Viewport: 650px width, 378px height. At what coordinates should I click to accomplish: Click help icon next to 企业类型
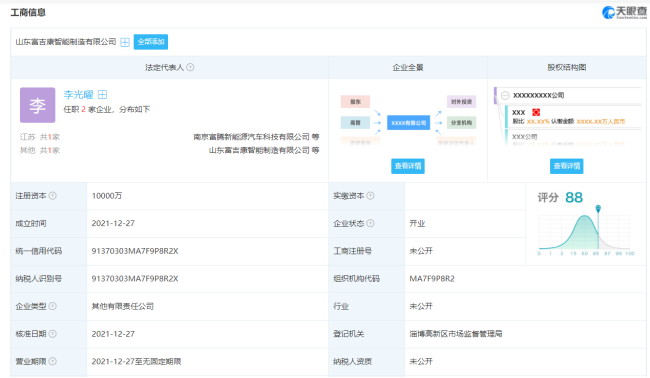coord(53,306)
